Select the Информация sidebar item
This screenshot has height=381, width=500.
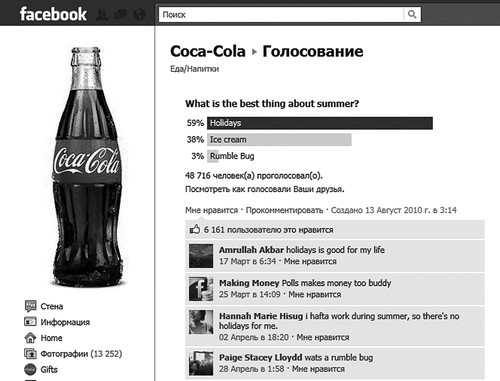[x=65, y=322]
